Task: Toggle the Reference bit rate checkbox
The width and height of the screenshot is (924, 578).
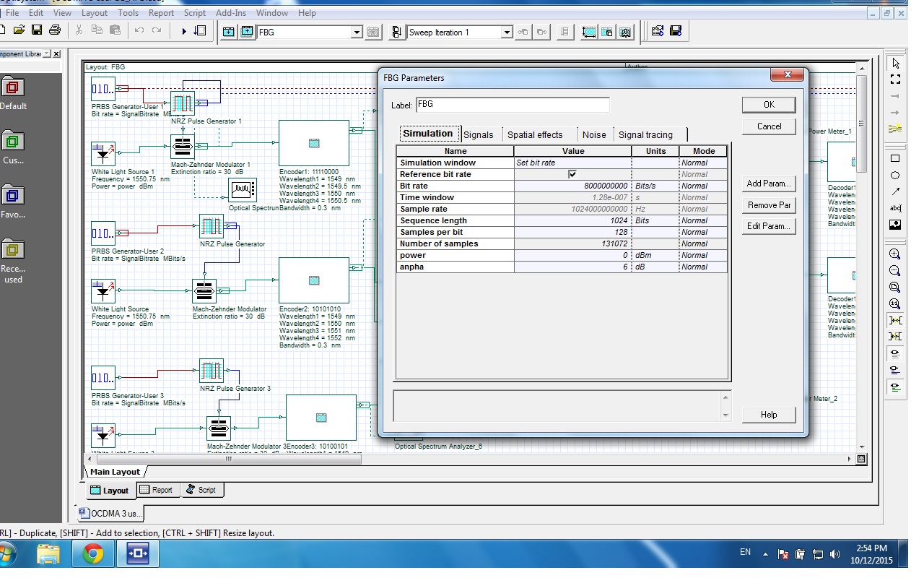Action: [572, 174]
